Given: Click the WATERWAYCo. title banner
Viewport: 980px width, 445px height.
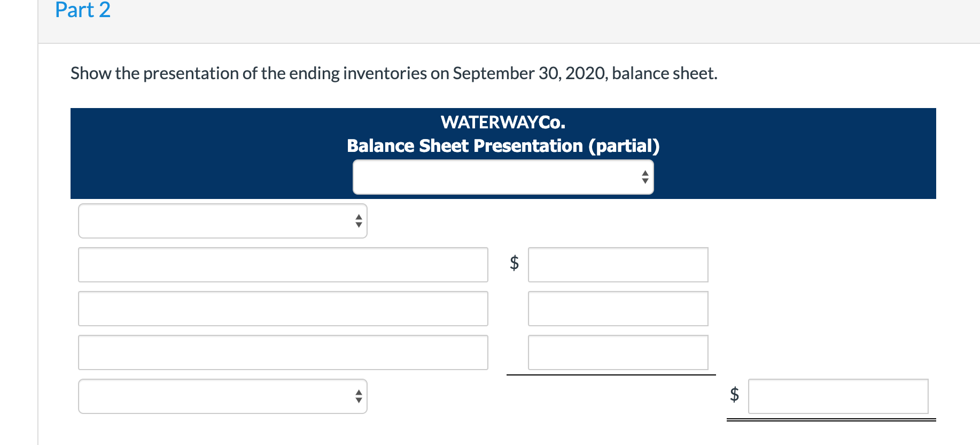Looking at the screenshot, I should 503,122.
